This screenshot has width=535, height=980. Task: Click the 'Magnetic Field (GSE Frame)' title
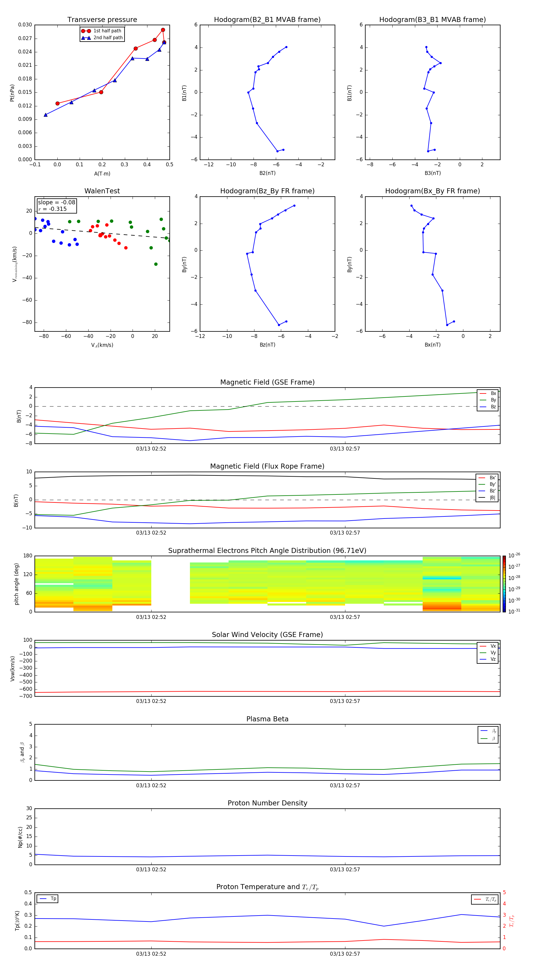tap(267, 382)
